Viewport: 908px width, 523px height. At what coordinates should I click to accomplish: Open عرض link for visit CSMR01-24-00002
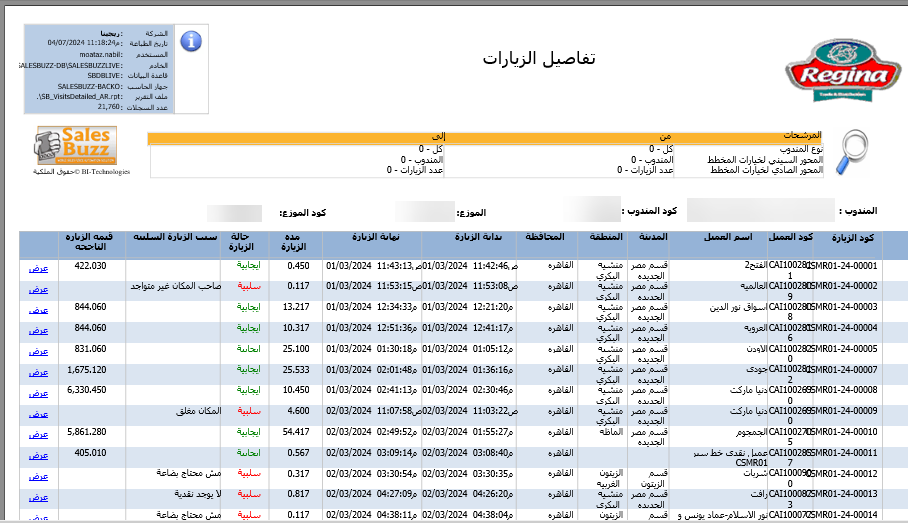point(37,288)
